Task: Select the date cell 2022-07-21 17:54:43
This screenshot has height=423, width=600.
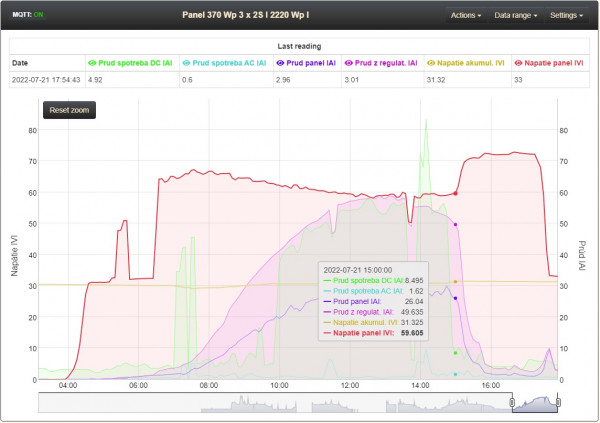Action: [x=46, y=80]
